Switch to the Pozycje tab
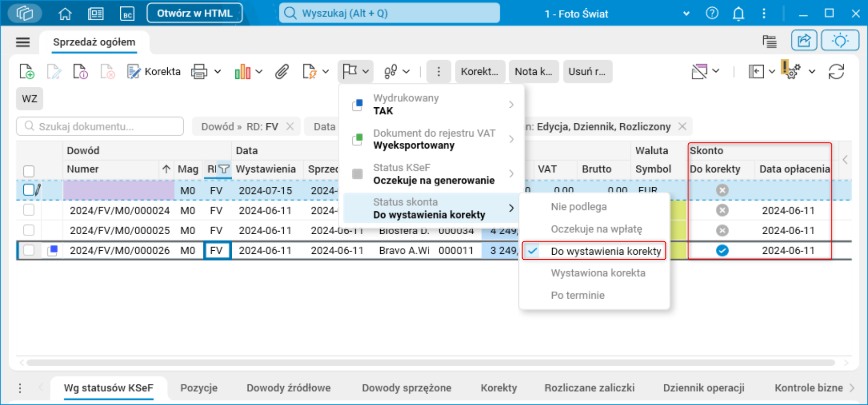The height and width of the screenshot is (405, 868). pos(199,388)
